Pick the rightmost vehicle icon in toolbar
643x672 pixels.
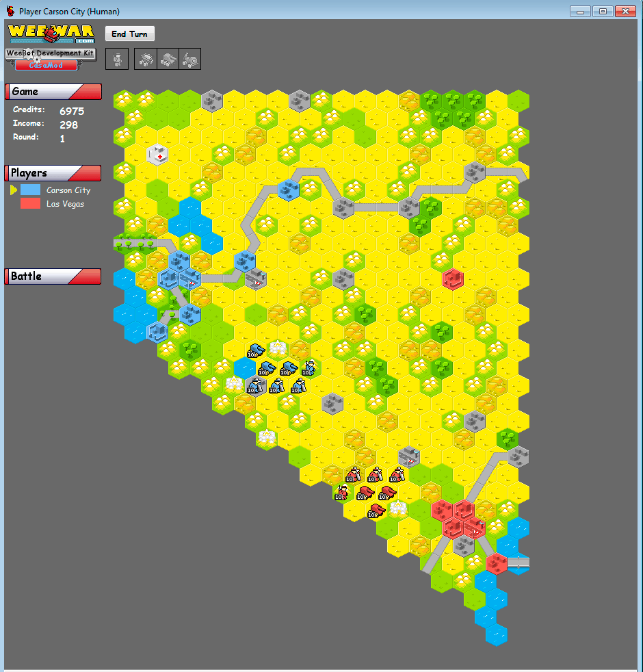click(189, 60)
